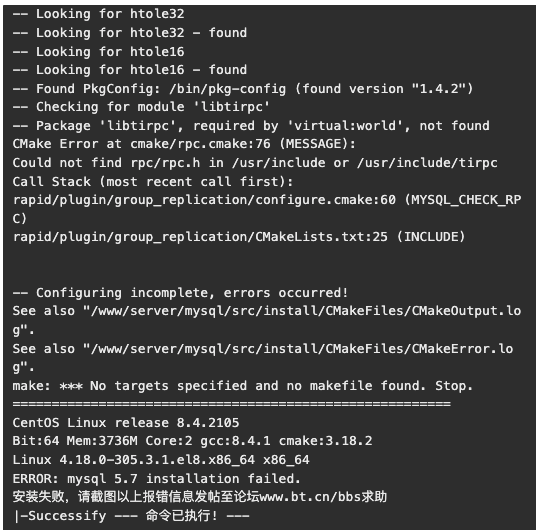This screenshot has width=536, height=530.
Task: Click the 'ERROR: mysql 5.7 installation failed' line
Action: [x=157, y=479]
